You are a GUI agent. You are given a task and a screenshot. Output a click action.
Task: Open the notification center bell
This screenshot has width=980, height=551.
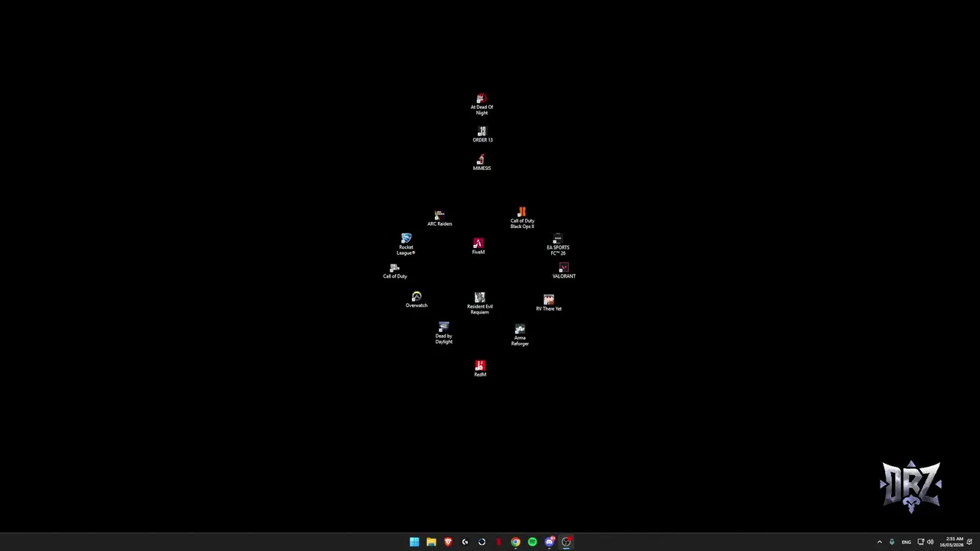tap(969, 542)
